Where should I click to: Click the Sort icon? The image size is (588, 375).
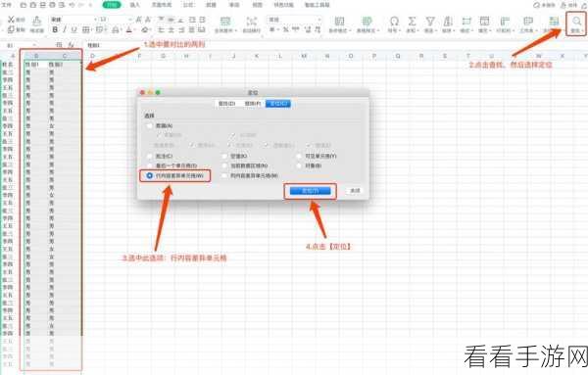click(x=448, y=21)
